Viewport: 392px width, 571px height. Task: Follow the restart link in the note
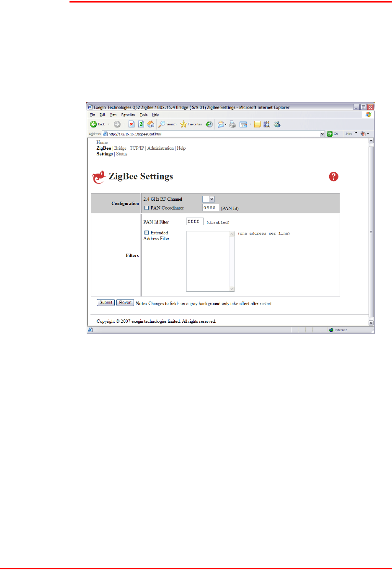tap(266, 304)
